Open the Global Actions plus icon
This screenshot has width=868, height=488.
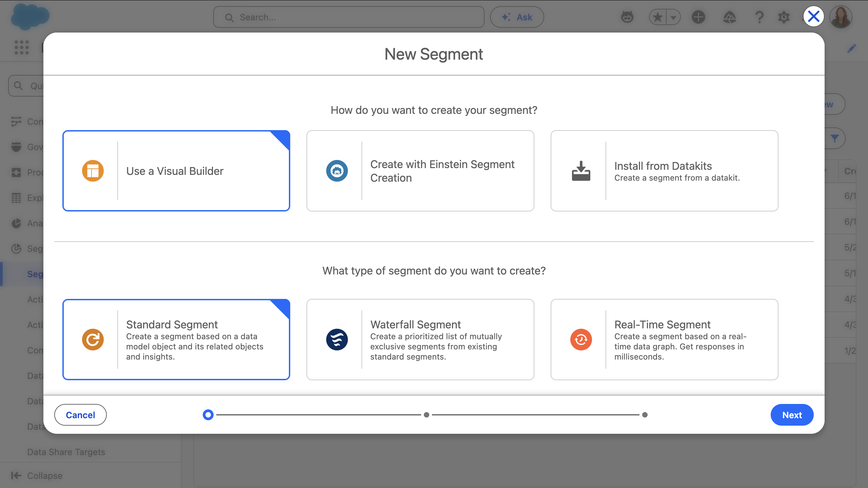pyautogui.click(x=698, y=17)
